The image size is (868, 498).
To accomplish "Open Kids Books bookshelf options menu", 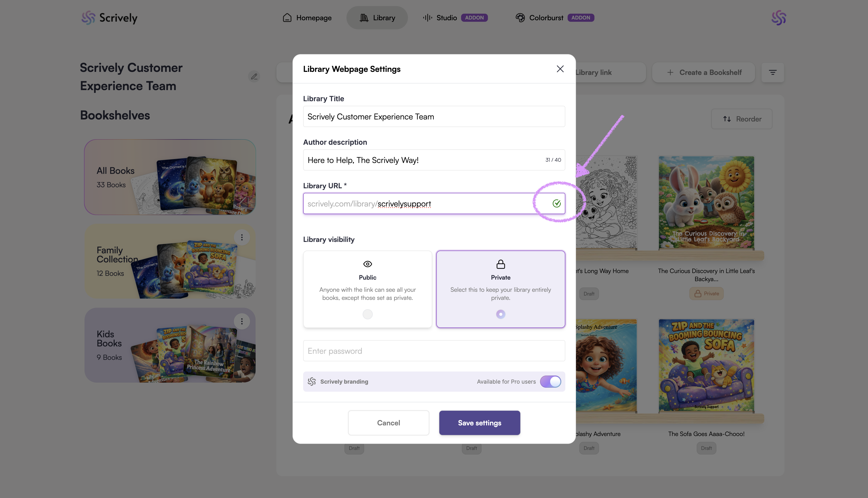I will (x=242, y=322).
